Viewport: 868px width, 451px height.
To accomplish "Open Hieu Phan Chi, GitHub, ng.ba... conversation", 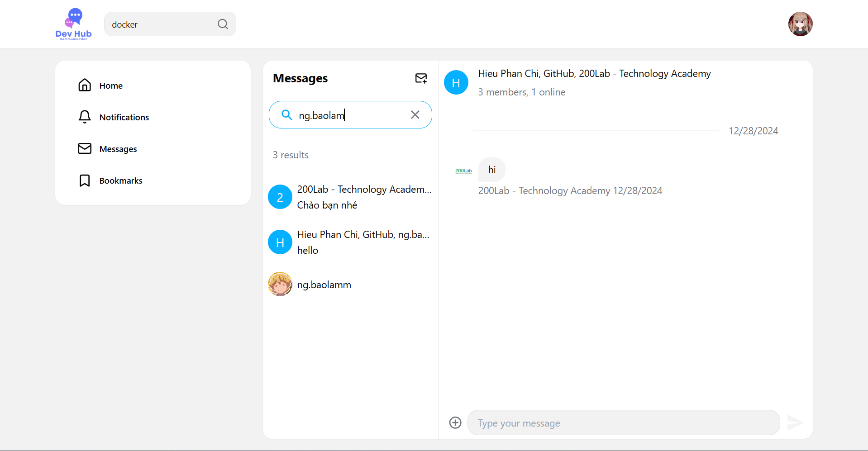I will [351, 242].
